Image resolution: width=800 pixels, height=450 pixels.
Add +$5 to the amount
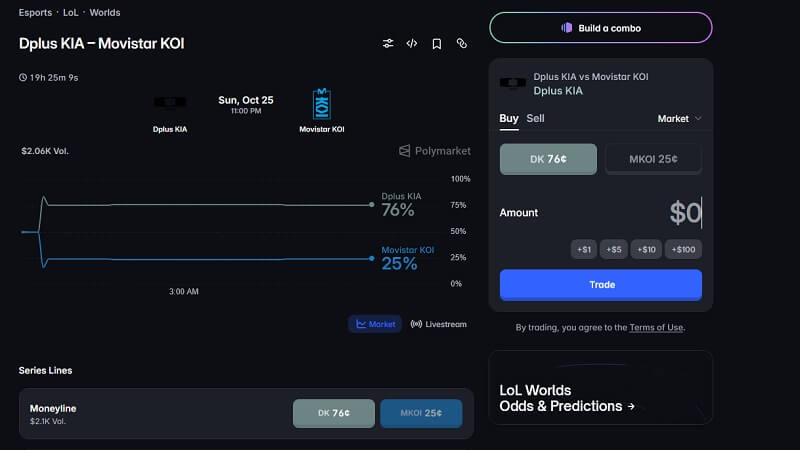pyautogui.click(x=614, y=249)
